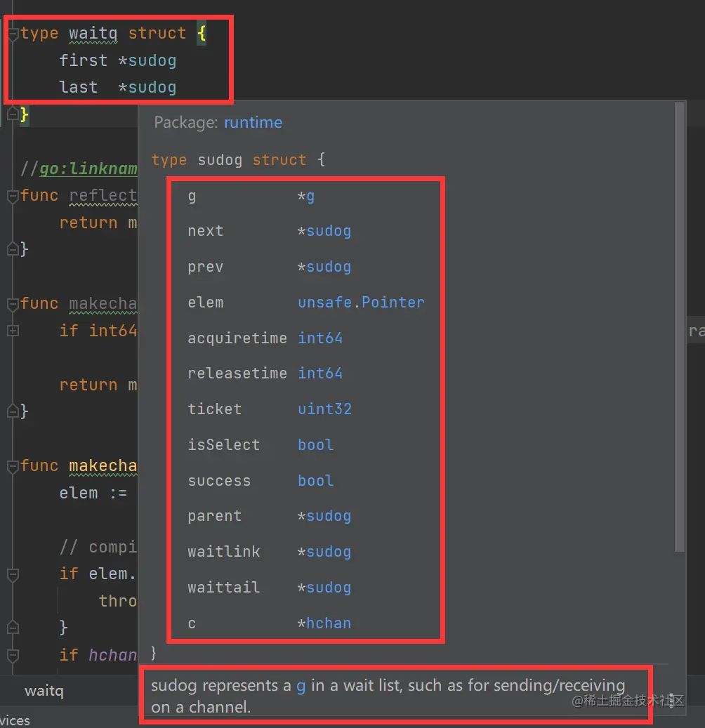Follow the 'g' type link of field g
This screenshot has width=705, height=728.
click(310, 197)
